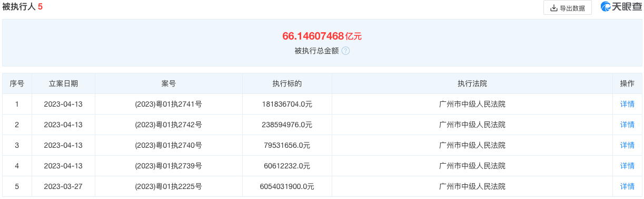The image size is (644, 199).
Task: Open 详情 for case (2023)粤01执2740号
Action: (x=627, y=145)
